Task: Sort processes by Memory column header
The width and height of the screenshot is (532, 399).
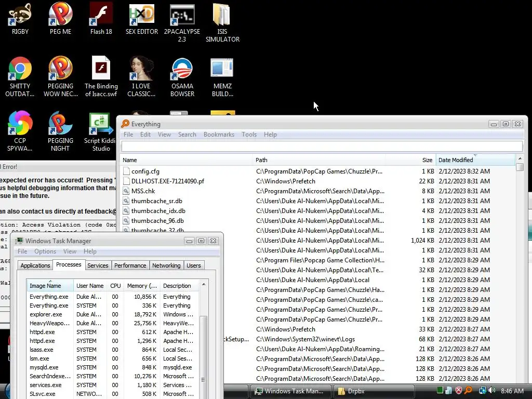Action: pyautogui.click(x=142, y=286)
